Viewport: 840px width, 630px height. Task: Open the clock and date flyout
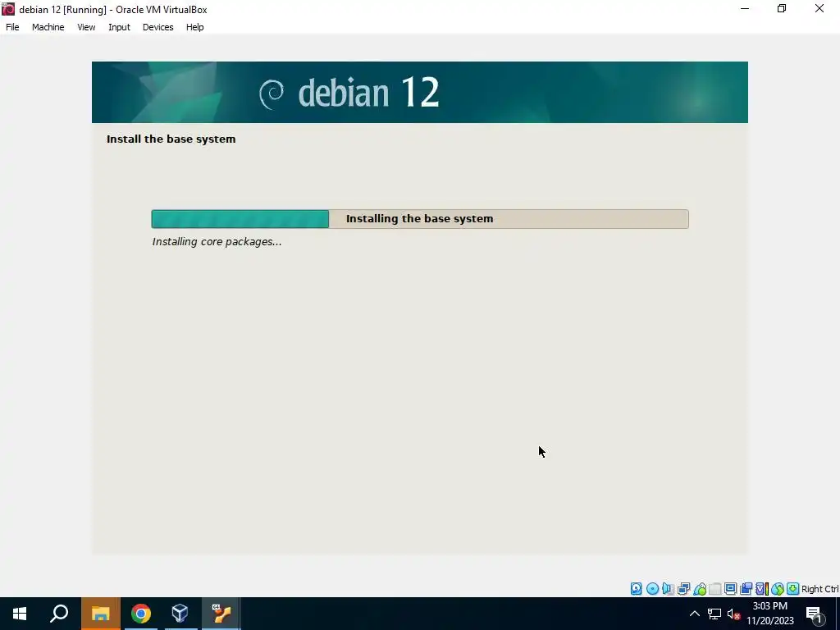tap(770, 614)
